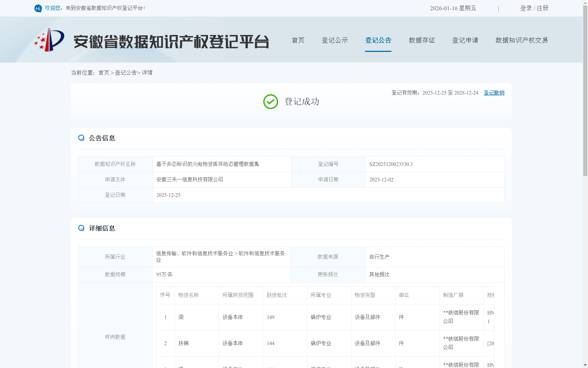The image size is (588, 368).
Task: Click the 登记撤销 link
Action: [494, 93]
